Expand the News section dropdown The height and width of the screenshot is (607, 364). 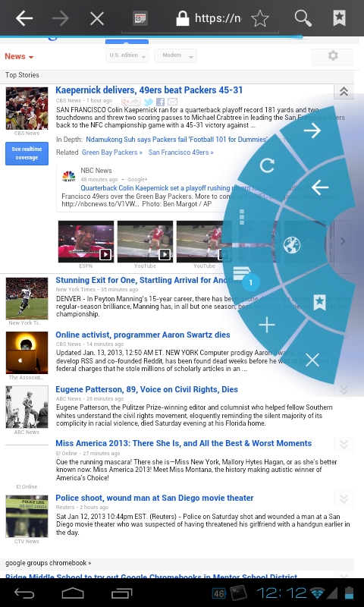pyautogui.click(x=20, y=56)
